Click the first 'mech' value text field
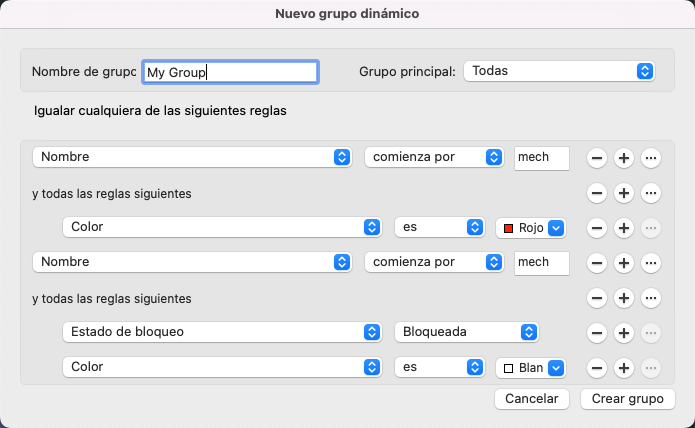The height and width of the screenshot is (428, 695). pos(541,158)
